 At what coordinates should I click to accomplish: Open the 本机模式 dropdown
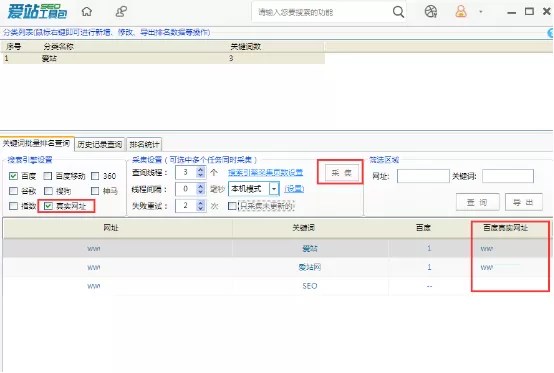pos(274,189)
